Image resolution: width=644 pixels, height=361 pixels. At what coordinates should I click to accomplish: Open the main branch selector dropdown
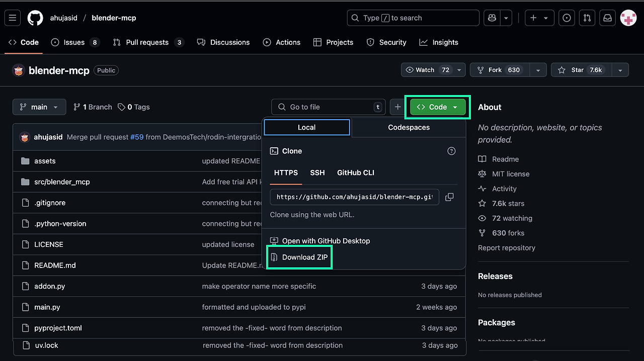tap(39, 107)
